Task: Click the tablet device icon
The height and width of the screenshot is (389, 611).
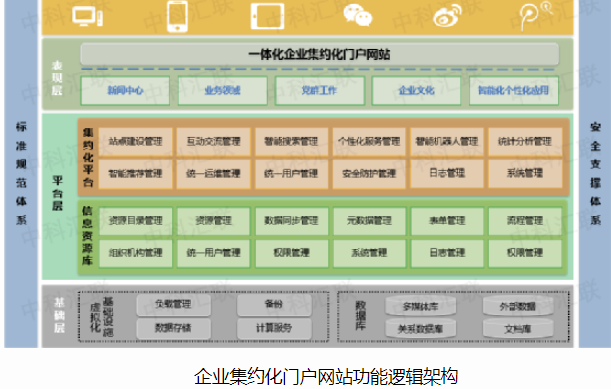Action: click(267, 16)
